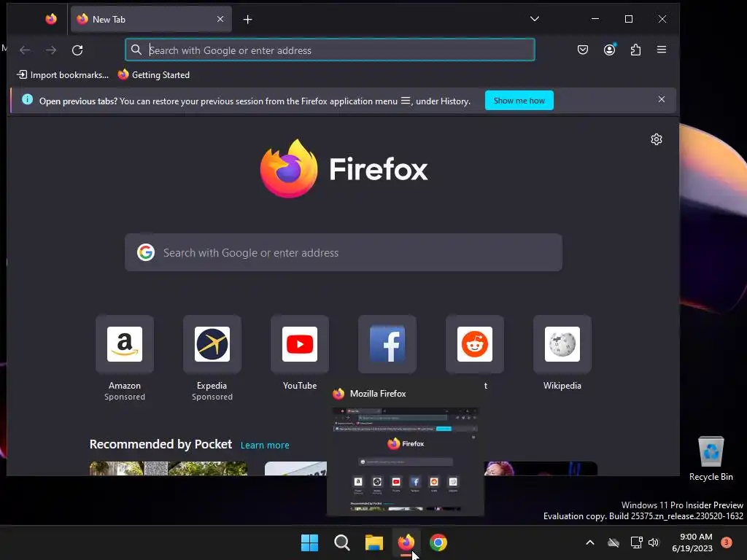Click Import bookmarks in bookmarks toolbar
This screenshot has height=560, width=747.
tap(63, 75)
